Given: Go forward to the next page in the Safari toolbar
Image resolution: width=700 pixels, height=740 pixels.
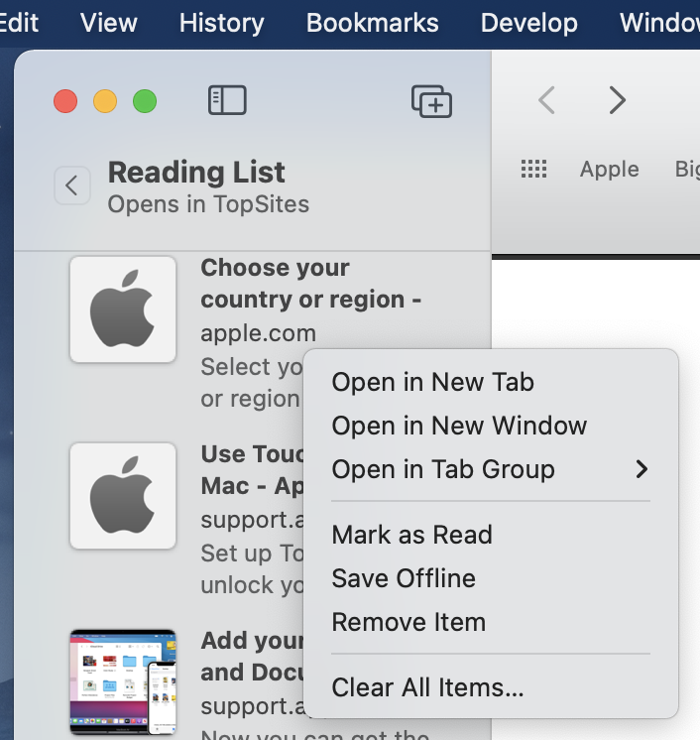Looking at the screenshot, I should tap(617, 100).
